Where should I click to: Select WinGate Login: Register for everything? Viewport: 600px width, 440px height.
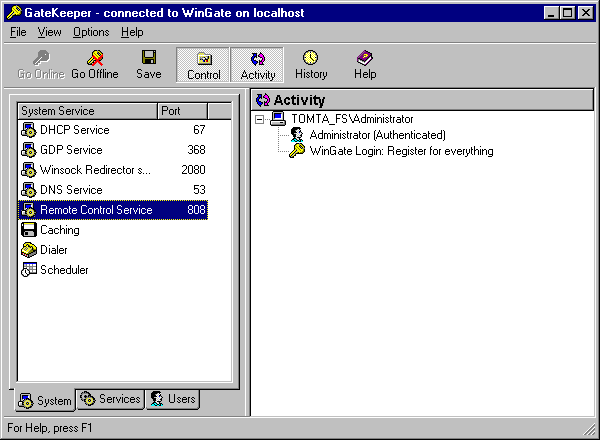(401, 151)
